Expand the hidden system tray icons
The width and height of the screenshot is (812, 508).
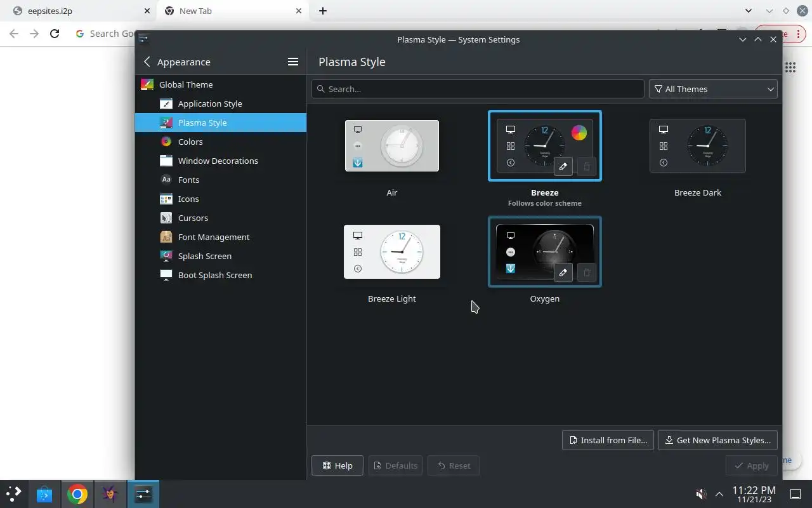719,494
